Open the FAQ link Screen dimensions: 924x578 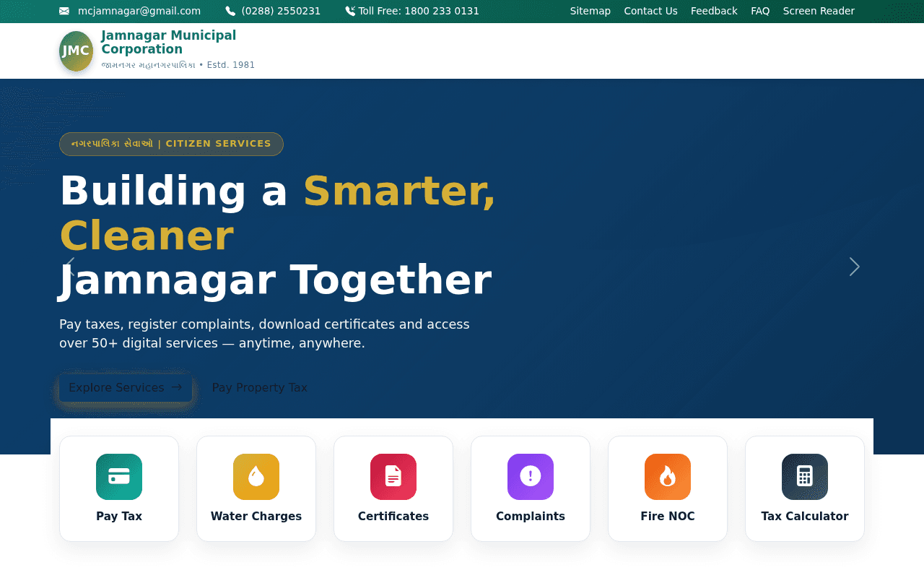pos(760,11)
